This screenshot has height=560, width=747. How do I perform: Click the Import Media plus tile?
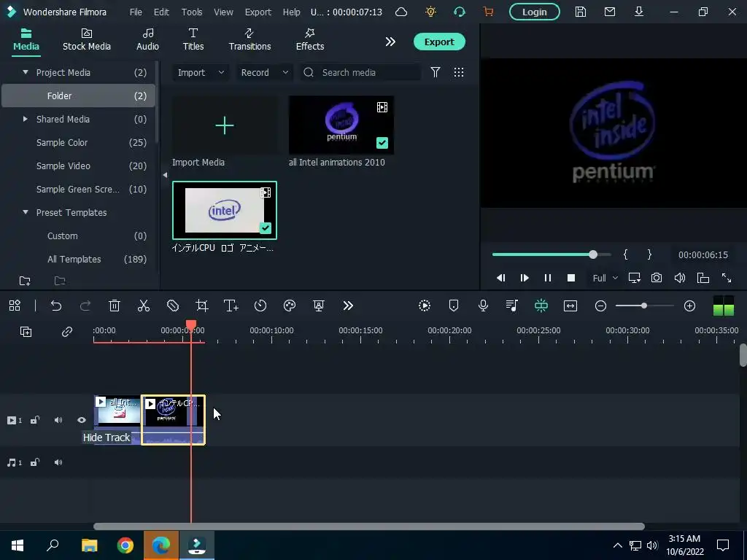click(x=225, y=125)
